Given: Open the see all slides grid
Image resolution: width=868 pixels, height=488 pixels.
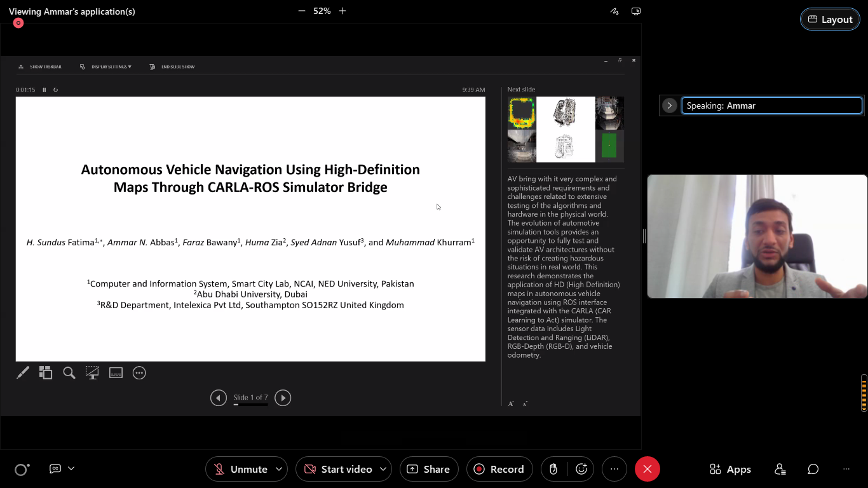Looking at the screenshot, I should click(x=46, y=373).
